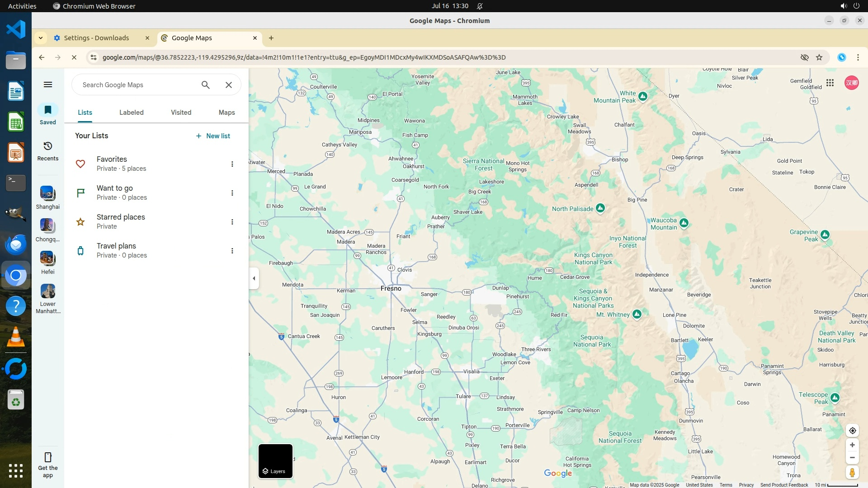The image size is (868, 488).
Task: Open Favorites list options menu
Action: click(232, 164)
